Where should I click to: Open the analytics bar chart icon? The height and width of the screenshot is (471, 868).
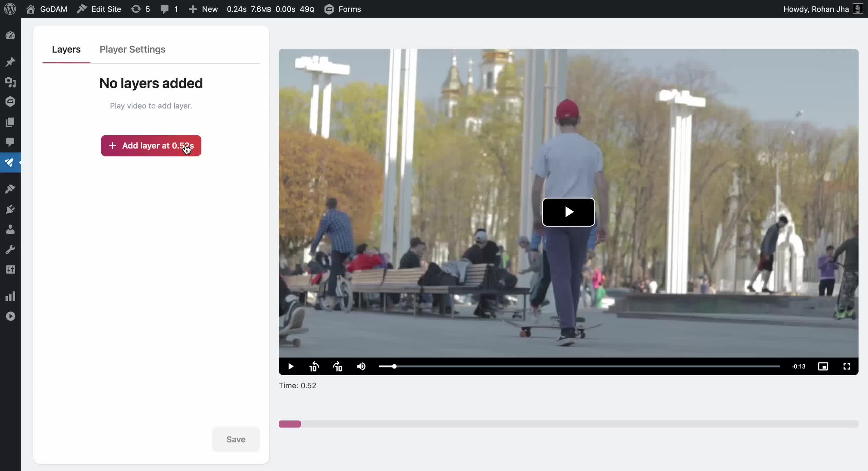tap(11, 296)
